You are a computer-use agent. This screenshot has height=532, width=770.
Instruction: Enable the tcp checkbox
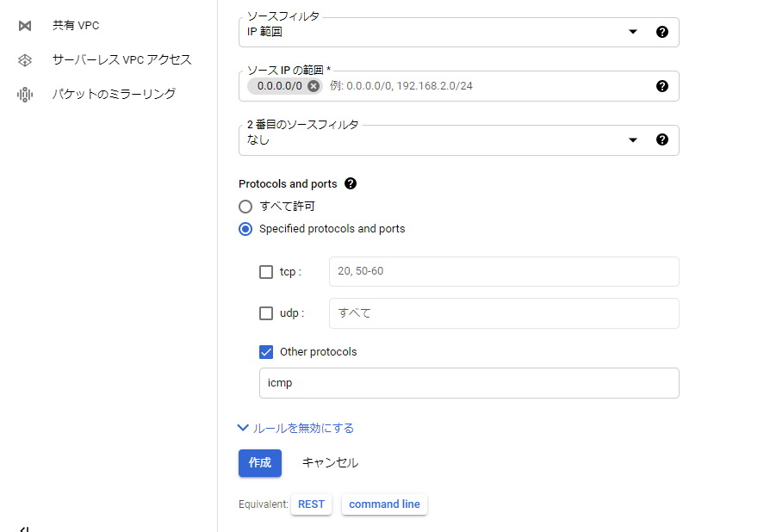(266, 272)
